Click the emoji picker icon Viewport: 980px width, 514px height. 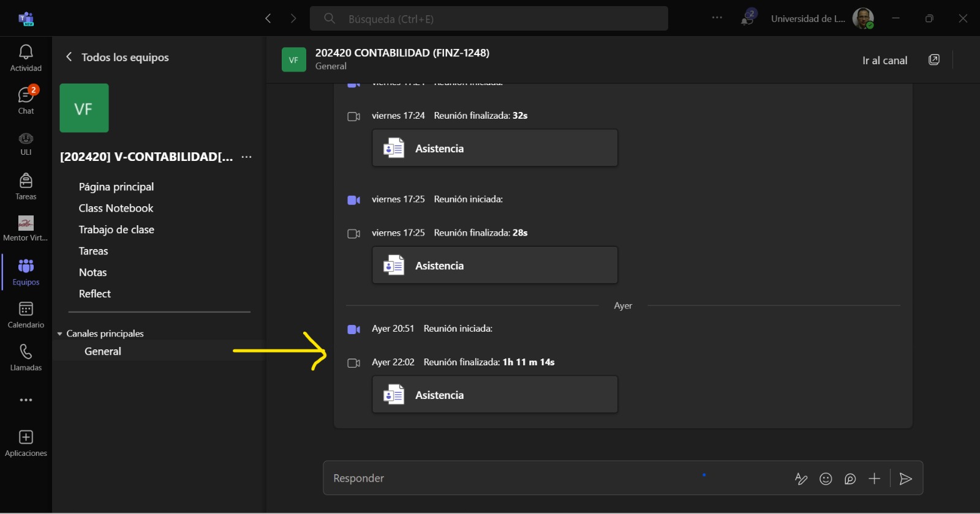pyautogui.click(x=826, y=479)
